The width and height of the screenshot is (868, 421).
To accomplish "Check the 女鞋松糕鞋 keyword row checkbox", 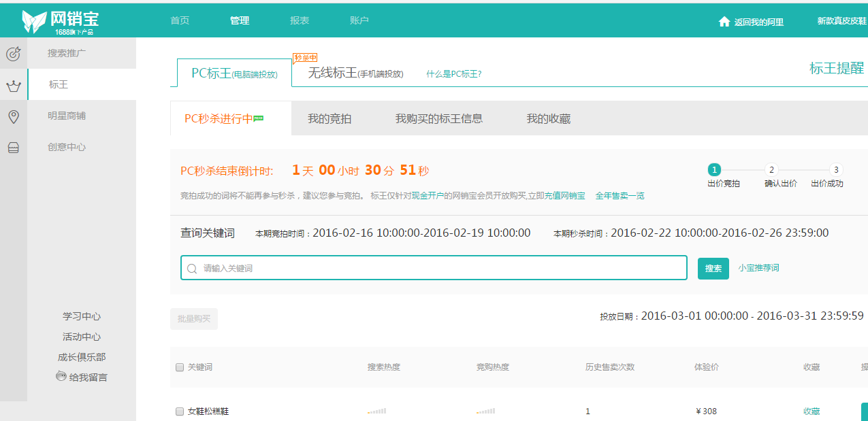I will click(180, 411).
